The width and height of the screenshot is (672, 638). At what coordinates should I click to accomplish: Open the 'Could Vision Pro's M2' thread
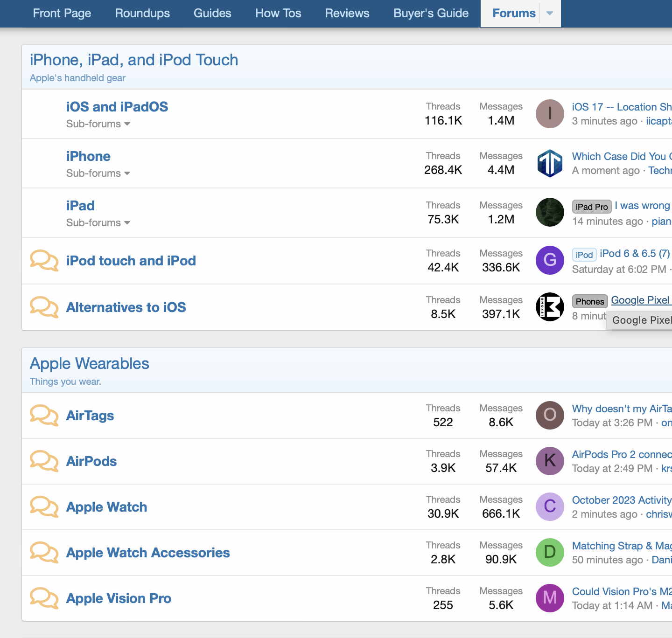(x=622, y=591)
